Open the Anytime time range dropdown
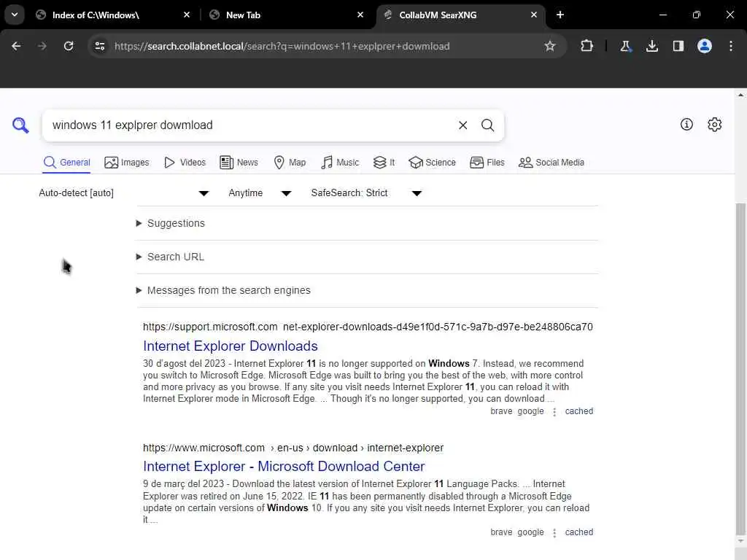Screen dimensions: 747x560 pos(260,192)
